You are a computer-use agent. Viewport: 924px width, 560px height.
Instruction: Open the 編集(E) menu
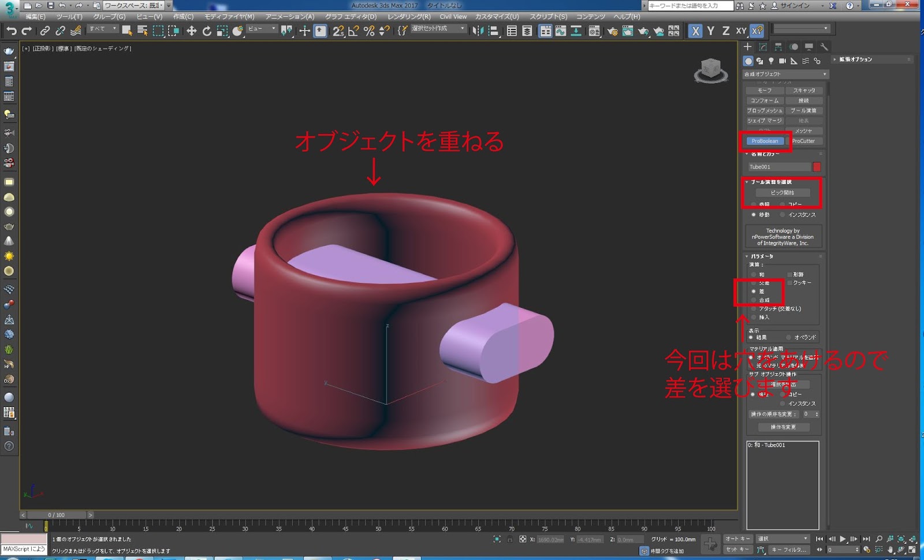click(35, 17)
